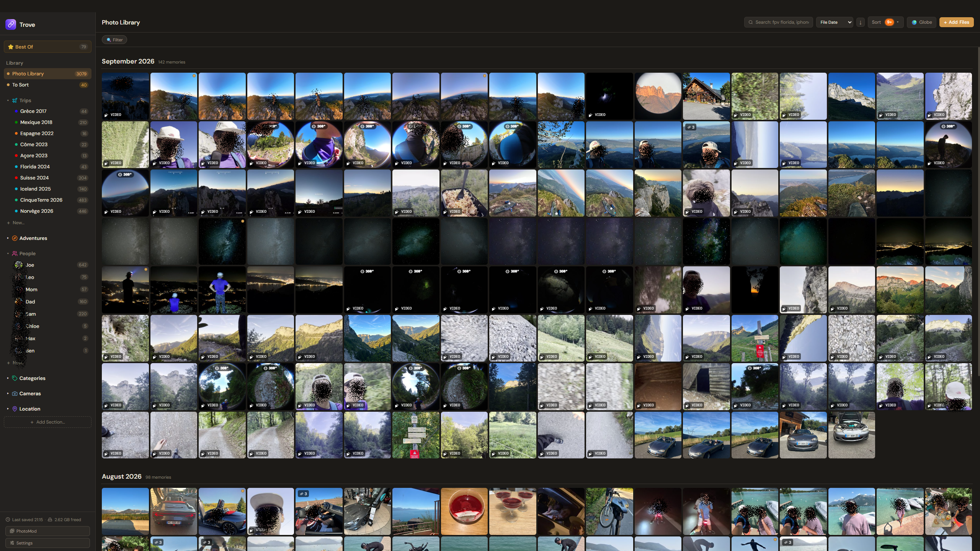Open the File Date sort-field dropdown

coord(835,22)
